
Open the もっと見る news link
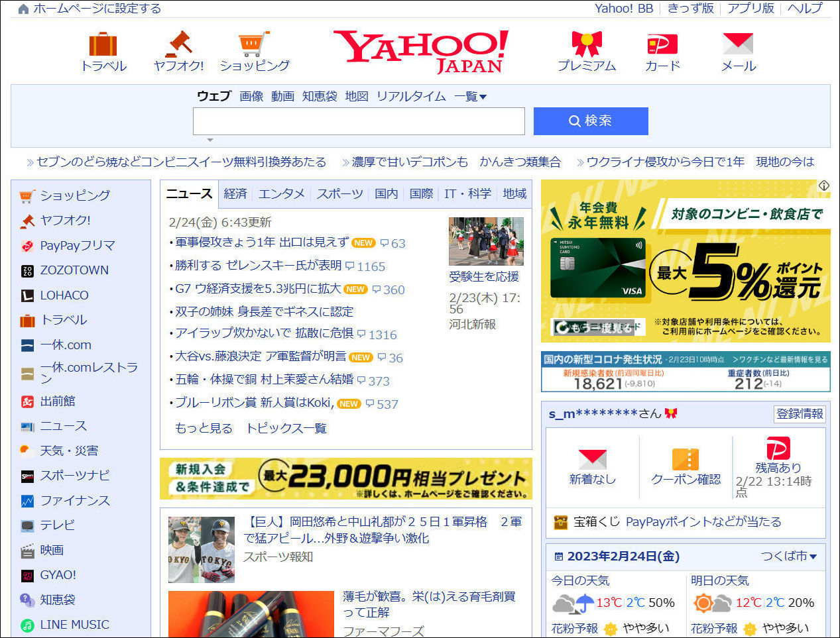(x=204, y=428)
